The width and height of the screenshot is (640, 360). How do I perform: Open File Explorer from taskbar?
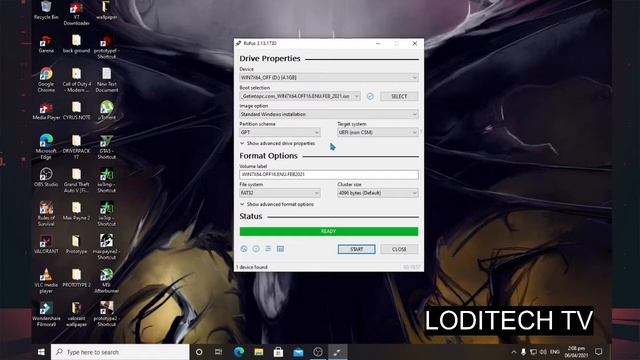pos(259,352)
